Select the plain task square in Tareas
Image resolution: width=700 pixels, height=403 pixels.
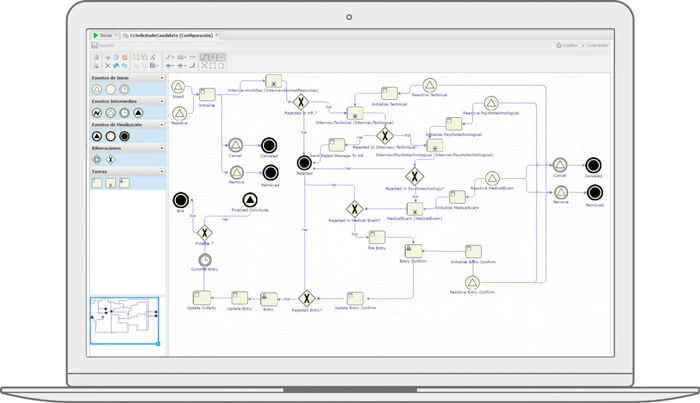[x=97, y=183]
